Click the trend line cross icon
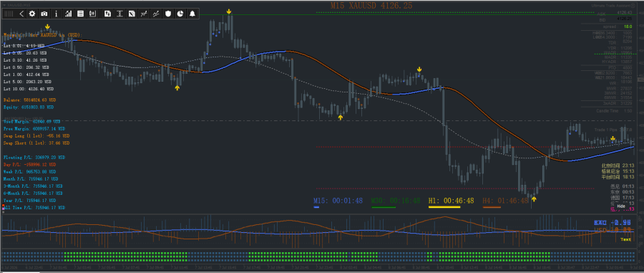Viewport: 644px width, 273px height. [x=144, y=14]
